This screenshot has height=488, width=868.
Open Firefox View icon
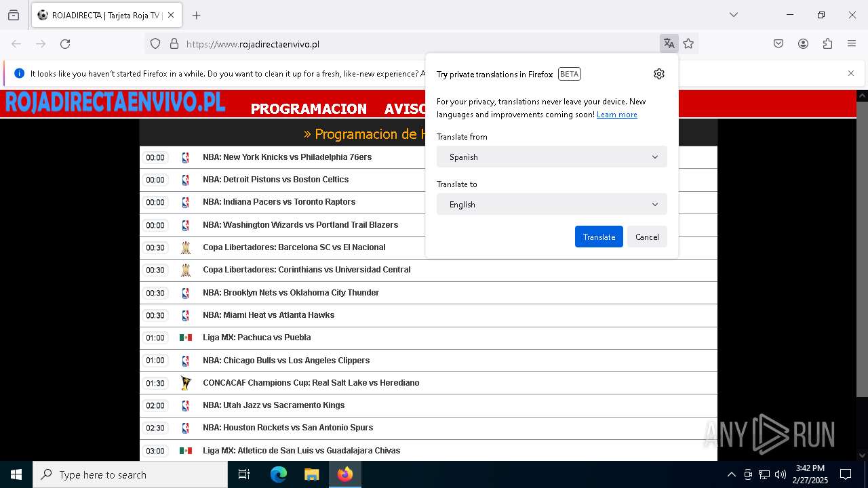14,15
